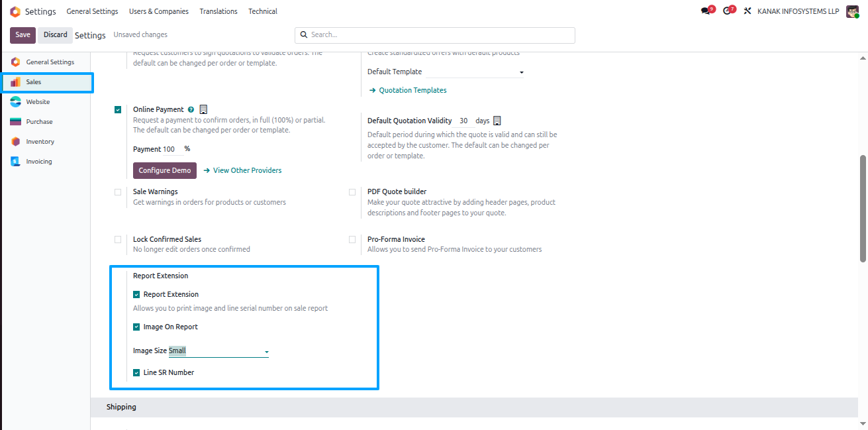Click the Purchase sidebar app icon
868x430 pixels.
coord(15,122)
